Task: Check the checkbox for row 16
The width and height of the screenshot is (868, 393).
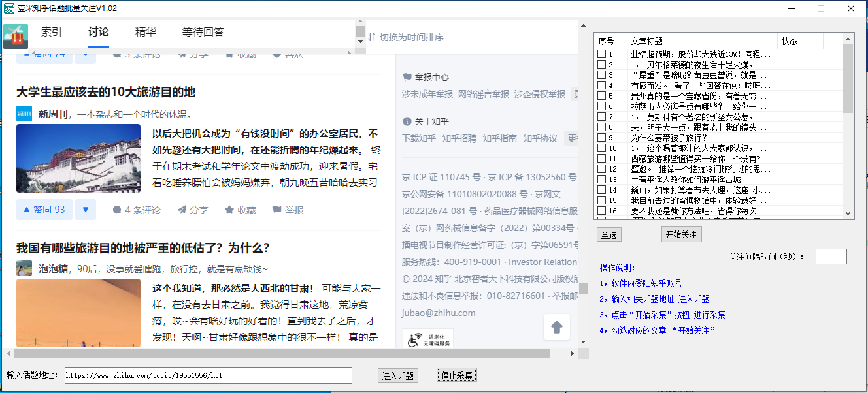Action: [601, 211]
